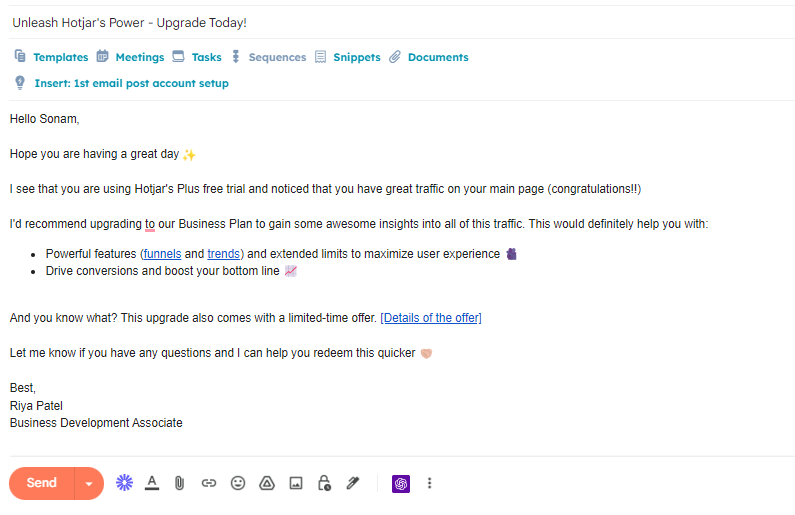Open more options three-dot menu
The width and height of the screenshot is (795, 515).
coord(429,483)
